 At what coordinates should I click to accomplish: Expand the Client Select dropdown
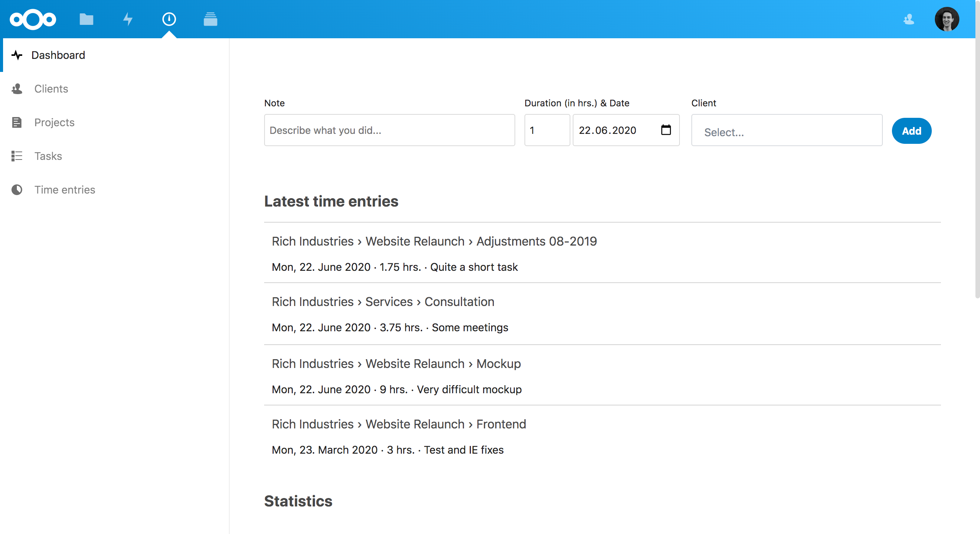787,132
